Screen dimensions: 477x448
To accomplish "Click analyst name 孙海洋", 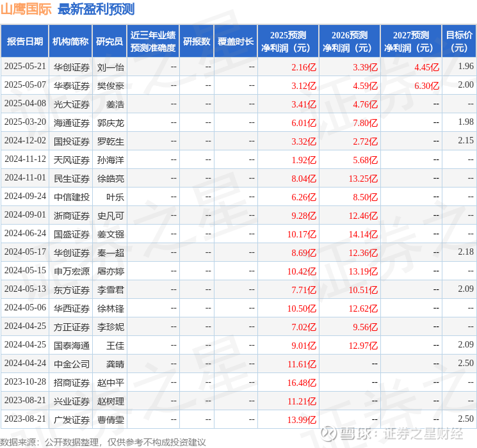I will (110, 160).
